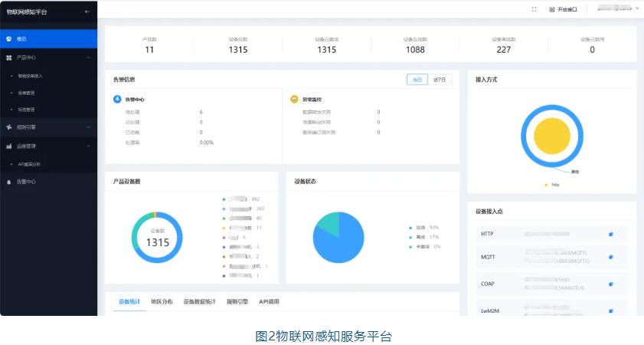The image size is (644, 345).
Task: Click the blue ring of the 接入方式 chart
Action: click(552, 108)
